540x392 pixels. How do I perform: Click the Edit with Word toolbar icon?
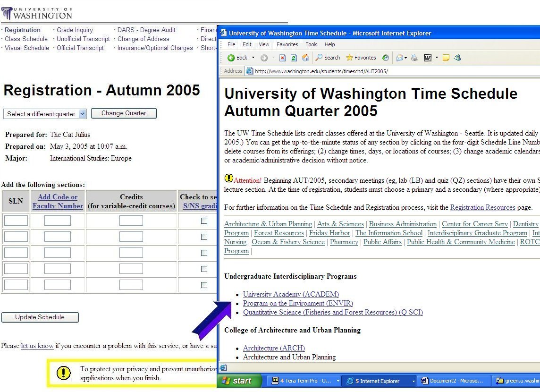[x=427, y=58]
